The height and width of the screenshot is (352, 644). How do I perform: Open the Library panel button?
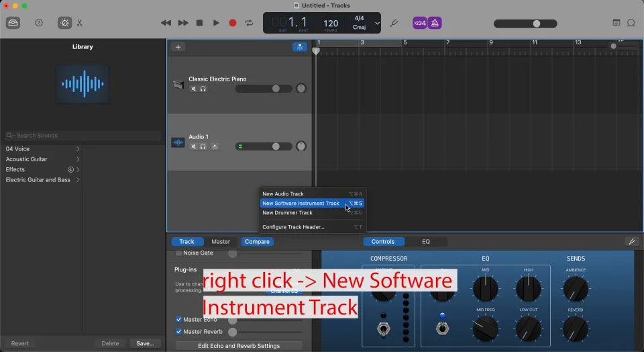coord(13,23)
